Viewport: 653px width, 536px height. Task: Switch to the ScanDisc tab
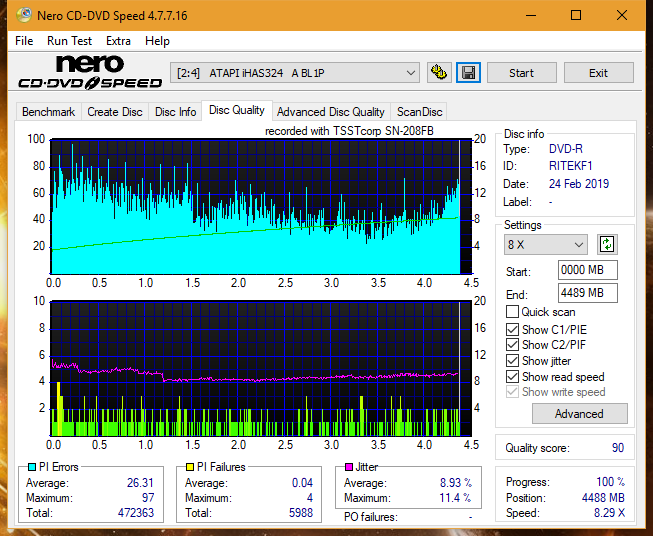419,112
